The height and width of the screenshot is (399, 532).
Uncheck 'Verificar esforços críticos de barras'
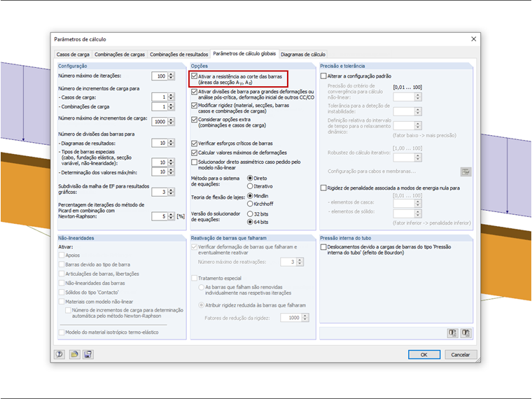point(195,143)
